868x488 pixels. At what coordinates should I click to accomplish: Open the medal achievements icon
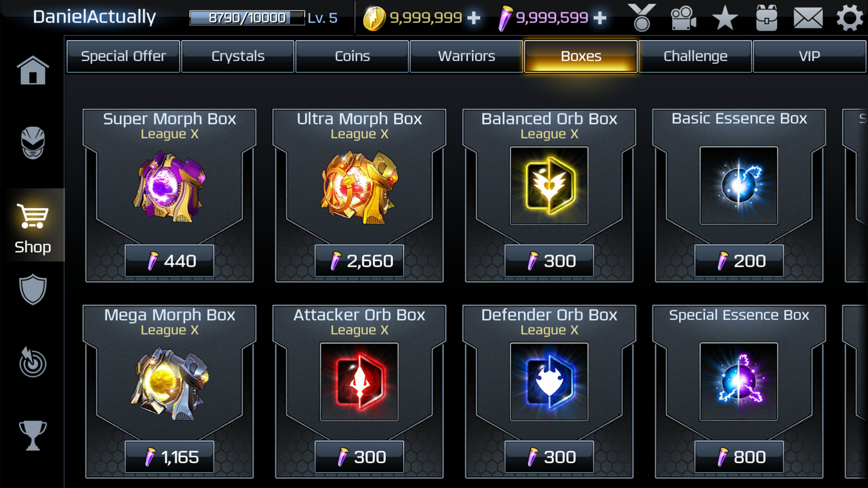642,18
